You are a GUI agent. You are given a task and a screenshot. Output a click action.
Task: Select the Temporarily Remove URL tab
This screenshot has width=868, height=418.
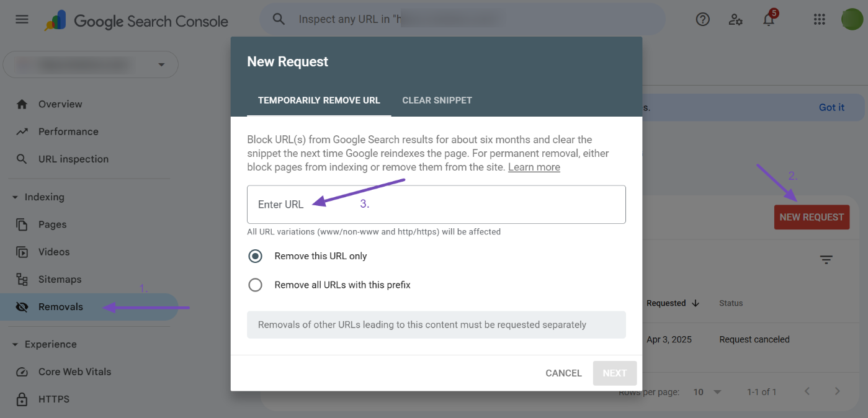[319, 100]
